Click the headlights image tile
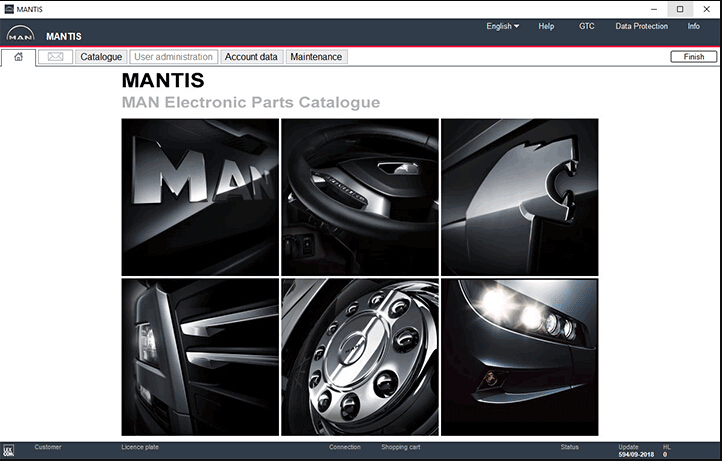The width and height of the screenshot is (722, 461). click(519, 357)
